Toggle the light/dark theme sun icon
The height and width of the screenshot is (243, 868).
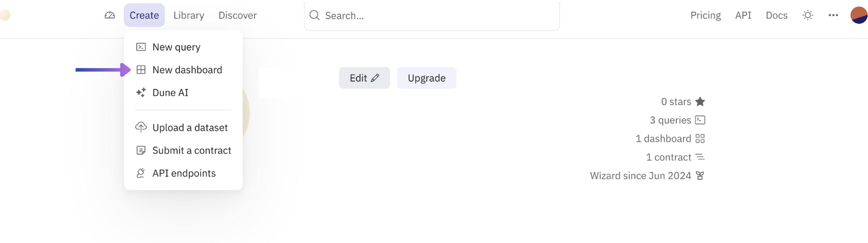(x=808, y=15)
